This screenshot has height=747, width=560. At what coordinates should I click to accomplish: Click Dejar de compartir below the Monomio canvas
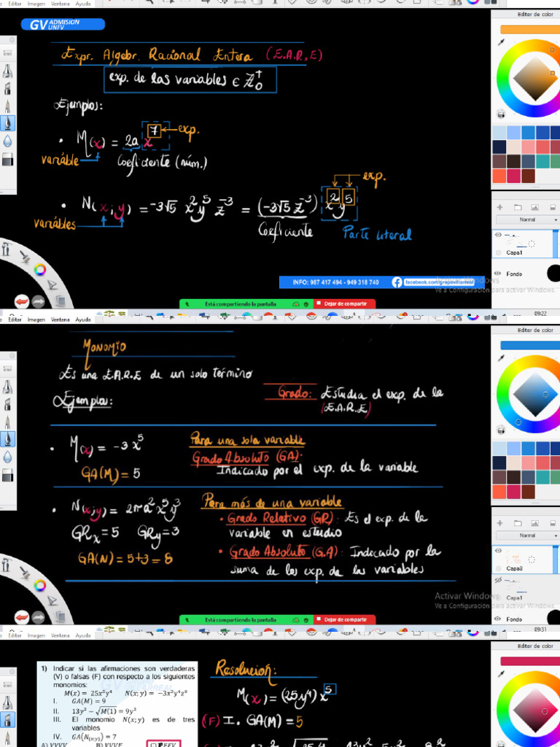coord(345,620)
